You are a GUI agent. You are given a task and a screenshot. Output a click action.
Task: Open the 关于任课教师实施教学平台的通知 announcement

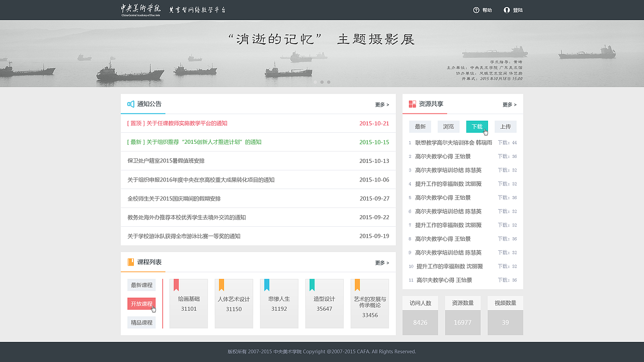pos(177,123)
